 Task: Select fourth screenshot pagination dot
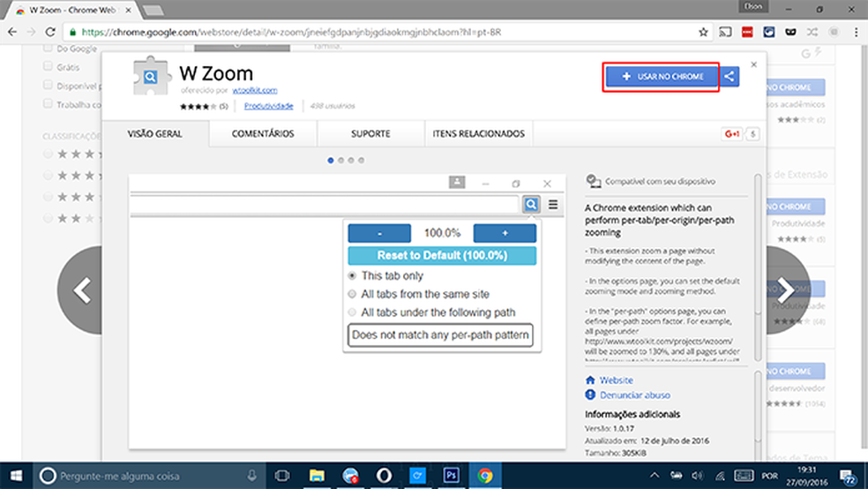[361, 160]
